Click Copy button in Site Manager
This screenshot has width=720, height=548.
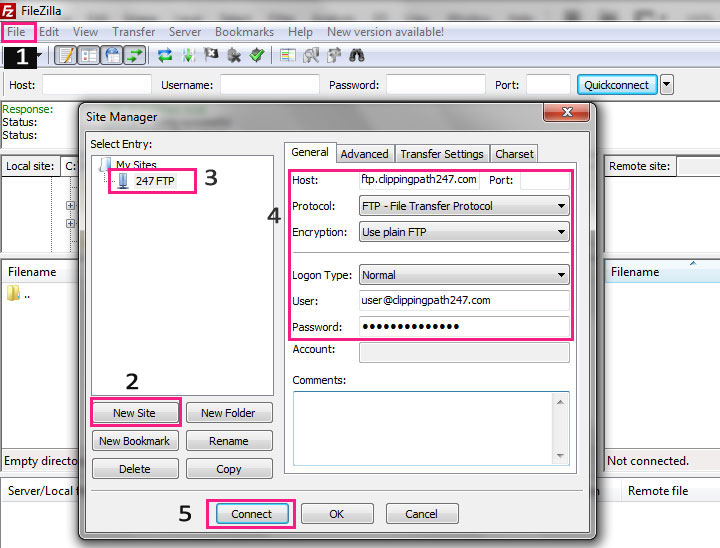[229, 469]
